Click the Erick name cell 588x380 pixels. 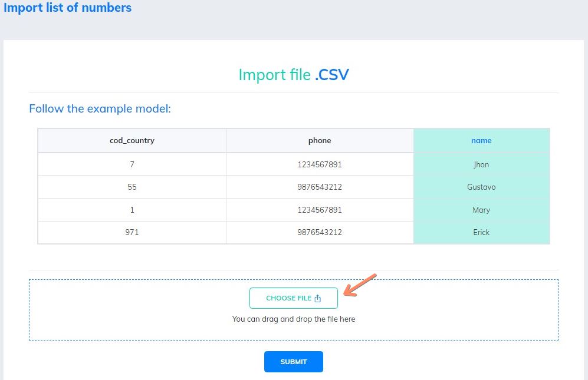pyautogui.click(x=481, y=232)
